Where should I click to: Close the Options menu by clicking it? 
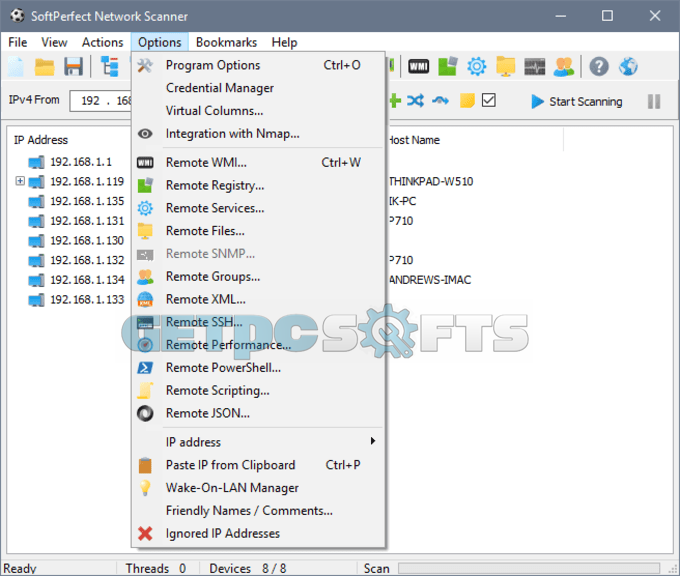click(x=160, y=42)
